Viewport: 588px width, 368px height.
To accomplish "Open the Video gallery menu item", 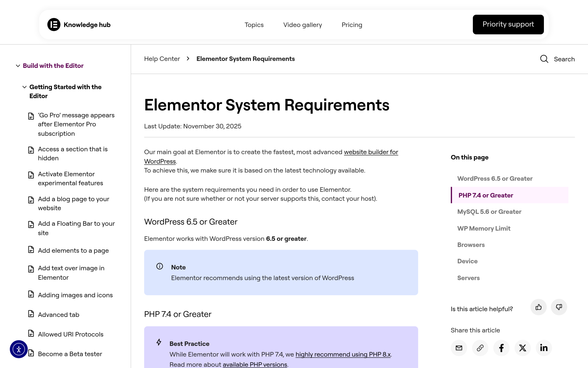I will pos(302,25).
